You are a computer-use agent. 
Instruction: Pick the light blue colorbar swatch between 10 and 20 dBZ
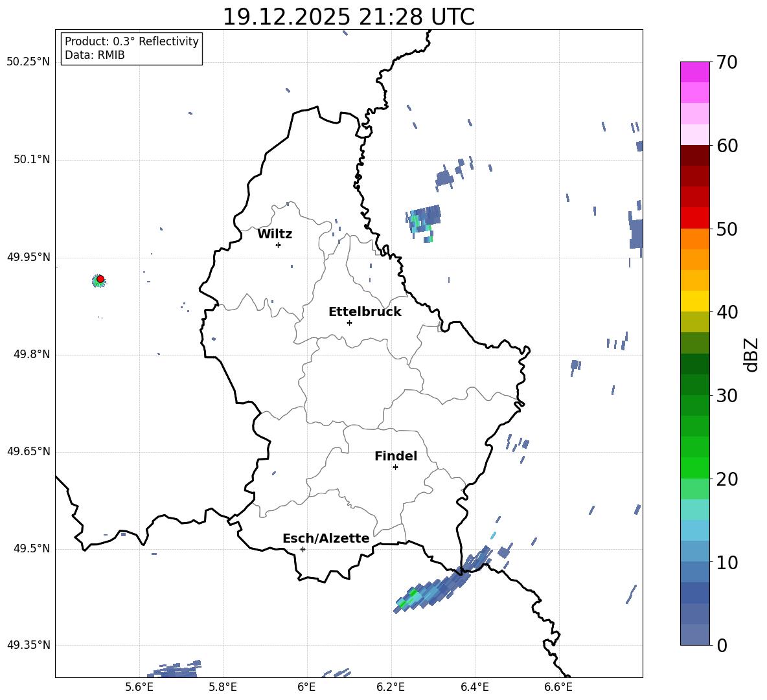(x=694, y=530)
